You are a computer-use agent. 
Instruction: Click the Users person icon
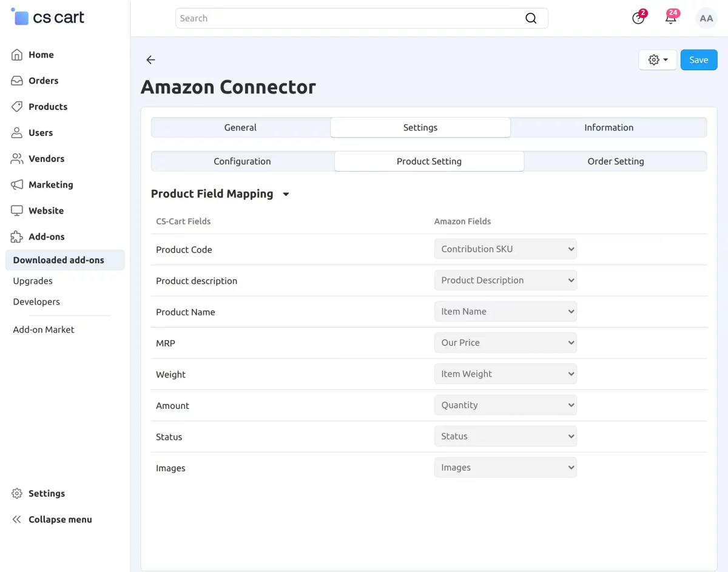[x=17, y=133]
